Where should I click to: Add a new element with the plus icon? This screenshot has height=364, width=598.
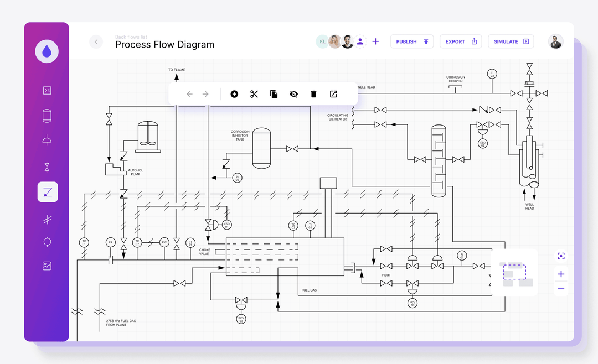(x=234, y=94)
